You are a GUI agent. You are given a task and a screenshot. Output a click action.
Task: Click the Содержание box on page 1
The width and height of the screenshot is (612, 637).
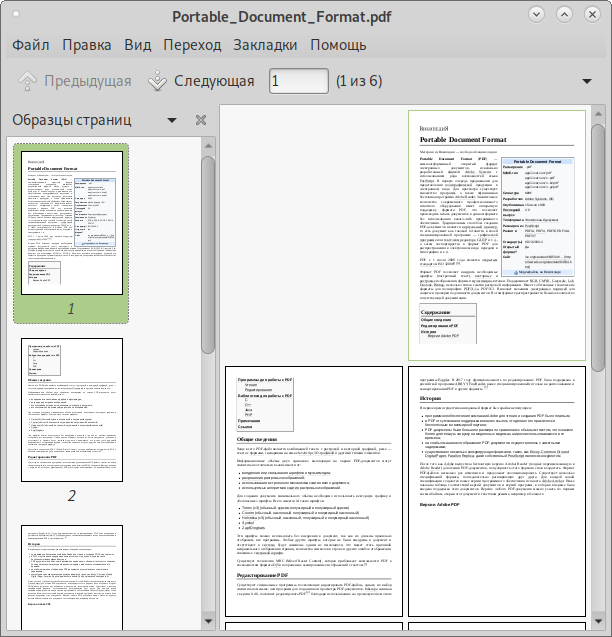[448, 324]
